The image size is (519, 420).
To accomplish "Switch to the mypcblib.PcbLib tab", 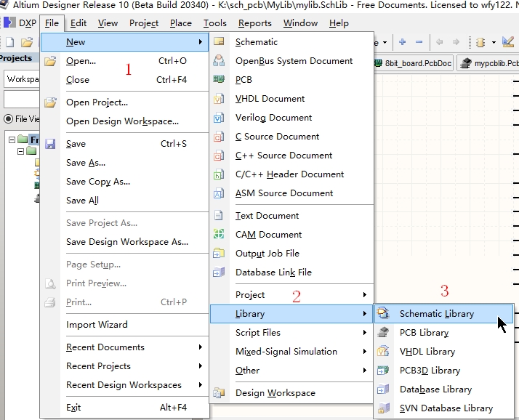I will [x=488, y=63].
